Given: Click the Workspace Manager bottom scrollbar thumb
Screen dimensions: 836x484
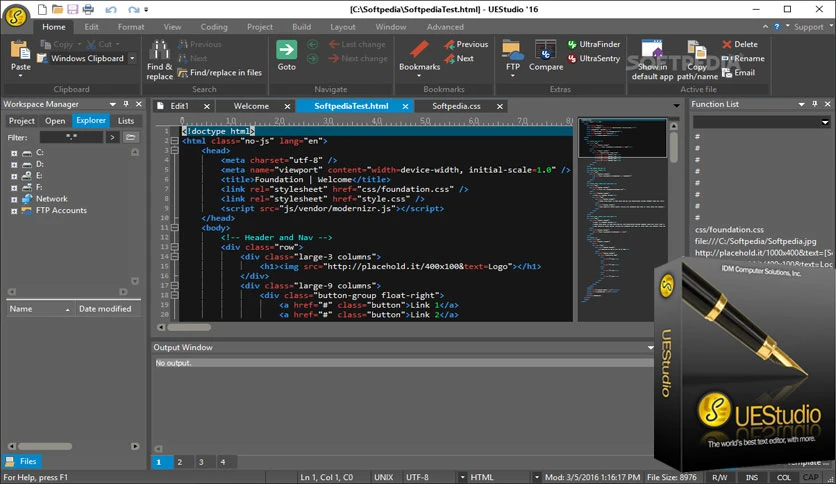Looking at the screenshot, I should click(x=45, y=446).
